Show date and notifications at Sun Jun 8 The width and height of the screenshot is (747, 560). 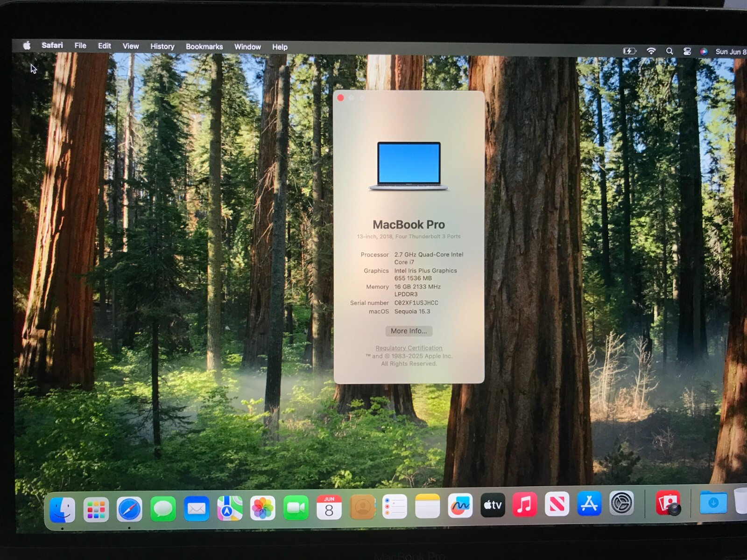click(x=731, y=52)
